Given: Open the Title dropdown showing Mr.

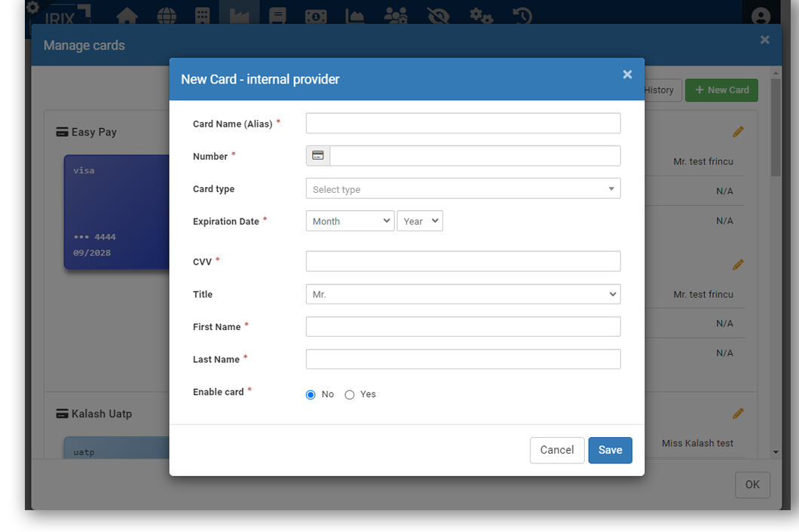Looking at the screenshot, I should 463,294.
